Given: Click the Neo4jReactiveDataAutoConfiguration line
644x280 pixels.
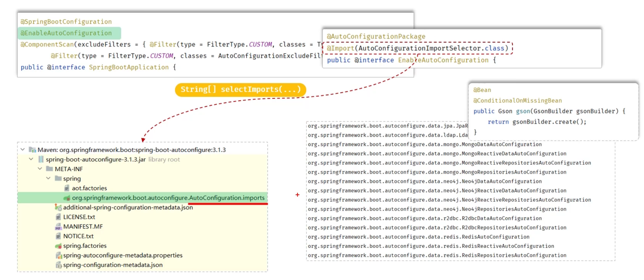Looking at the screenshot, I should click(x=437, y=190).
